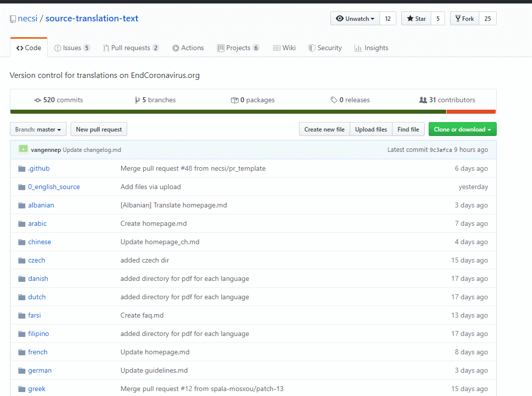Open the chinese folder name link

40,242
